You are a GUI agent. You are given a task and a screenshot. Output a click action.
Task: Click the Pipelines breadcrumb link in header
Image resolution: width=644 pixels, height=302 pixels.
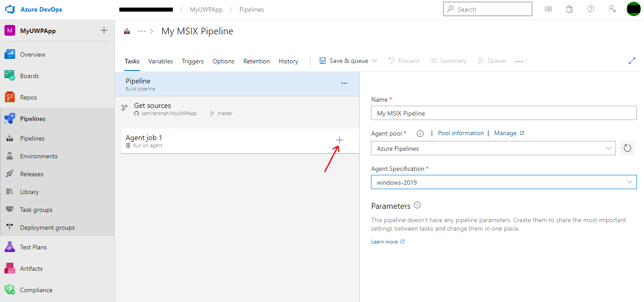pyautogui.click(x=251, y=9)
